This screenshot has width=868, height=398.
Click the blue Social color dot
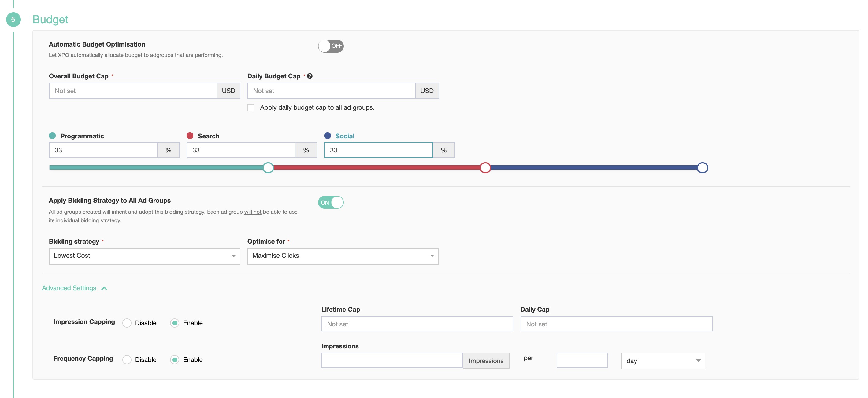tap(327, 136)
